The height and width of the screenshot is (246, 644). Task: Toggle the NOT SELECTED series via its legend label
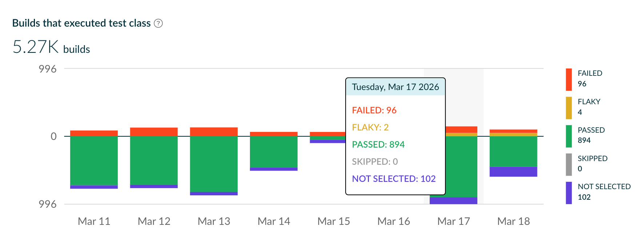click(x=604, y=187)
